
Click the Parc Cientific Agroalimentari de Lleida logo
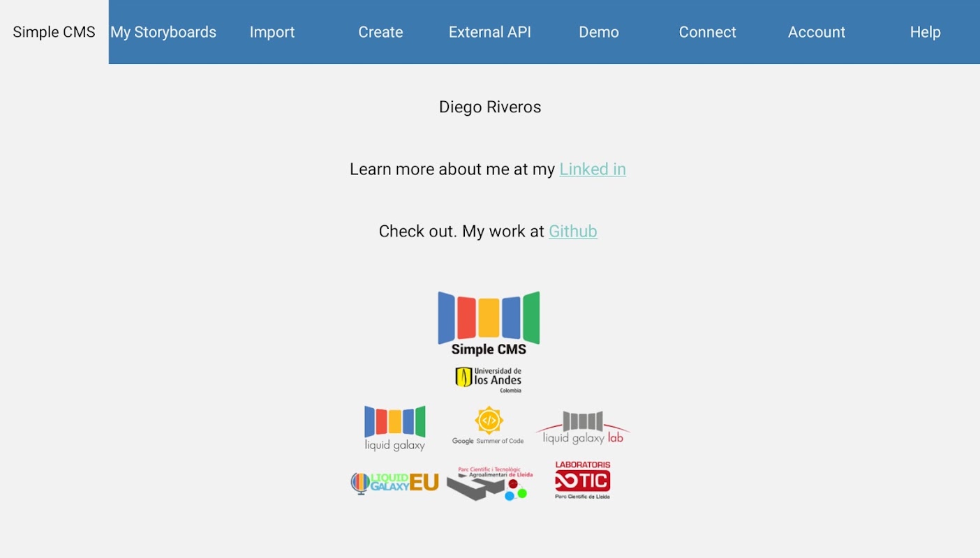pyautogui.click(x=489, y=483)
